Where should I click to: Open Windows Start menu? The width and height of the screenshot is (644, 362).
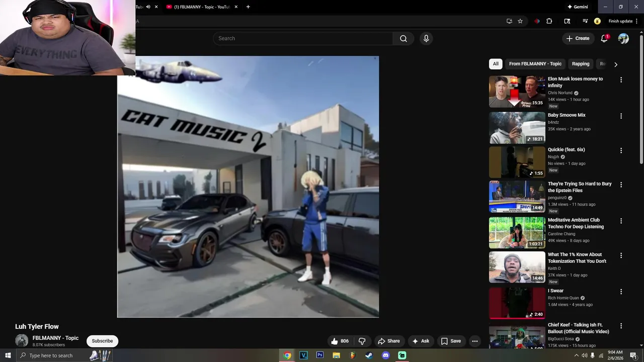pos(8,355)
